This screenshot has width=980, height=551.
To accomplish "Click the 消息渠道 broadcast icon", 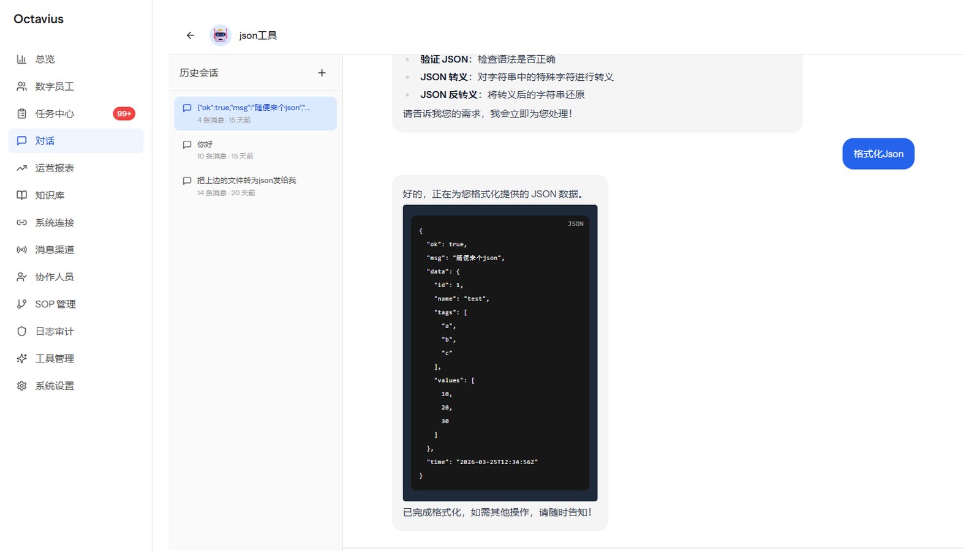I will pyautogui.click(x=21, y=250).
